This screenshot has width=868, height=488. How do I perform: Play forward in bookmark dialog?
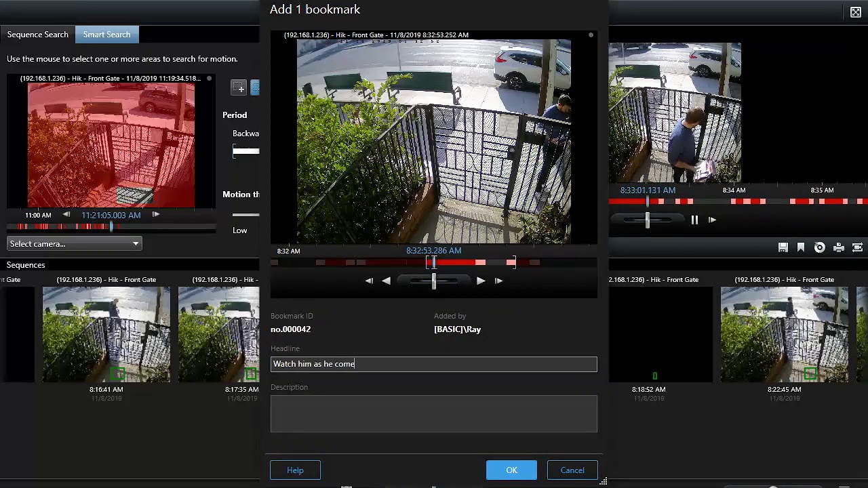coord(480,281)
